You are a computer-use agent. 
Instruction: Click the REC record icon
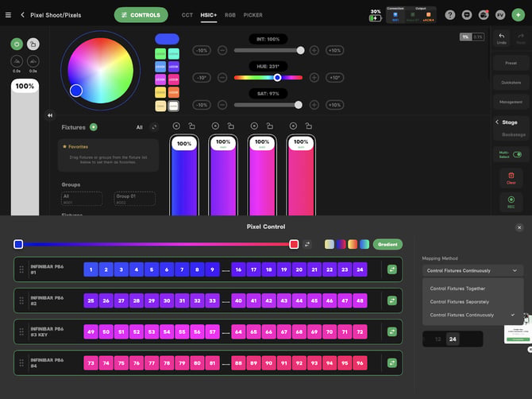point(511,202)
